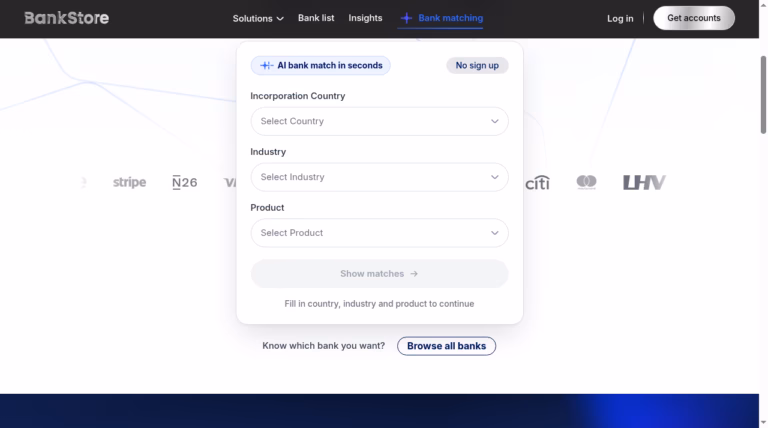
Task: Click the AI bank match in seconds badge
Action: (x=320, y=66)
